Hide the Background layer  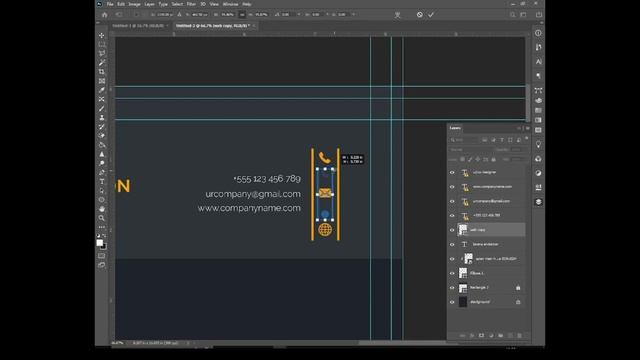pyautogui.click(x=452, y=302)
